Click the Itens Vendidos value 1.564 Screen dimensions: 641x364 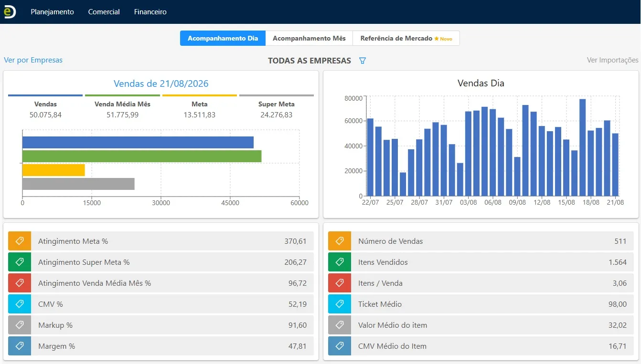(618, 262)
